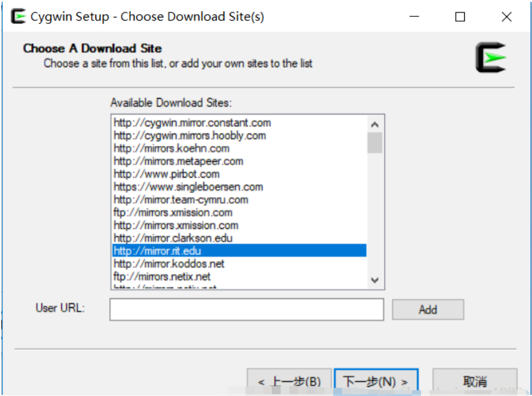The image size is (532, 396).
Task: Click highlighted http://mirror.rit.edu entry
Action: [158, 251]
